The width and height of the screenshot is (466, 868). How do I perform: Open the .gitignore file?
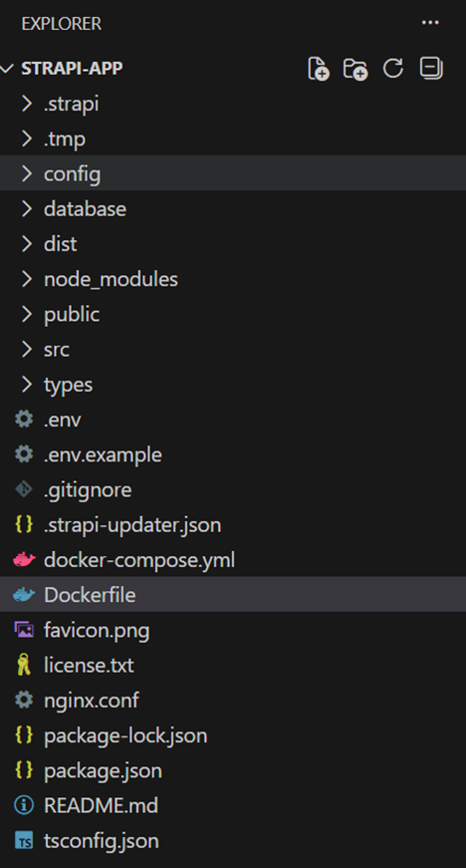coord(233,490)
